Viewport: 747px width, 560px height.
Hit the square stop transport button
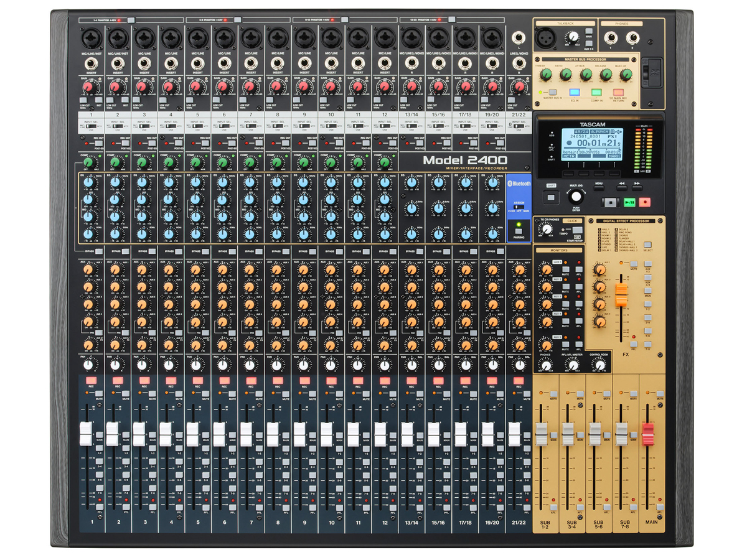click(611, 202)
